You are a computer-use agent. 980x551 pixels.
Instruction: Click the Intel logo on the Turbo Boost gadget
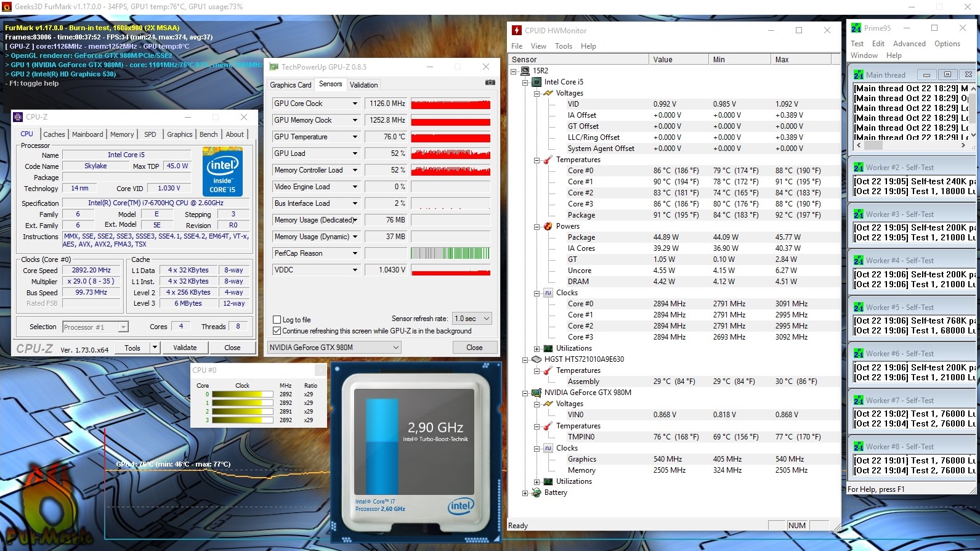460,506
